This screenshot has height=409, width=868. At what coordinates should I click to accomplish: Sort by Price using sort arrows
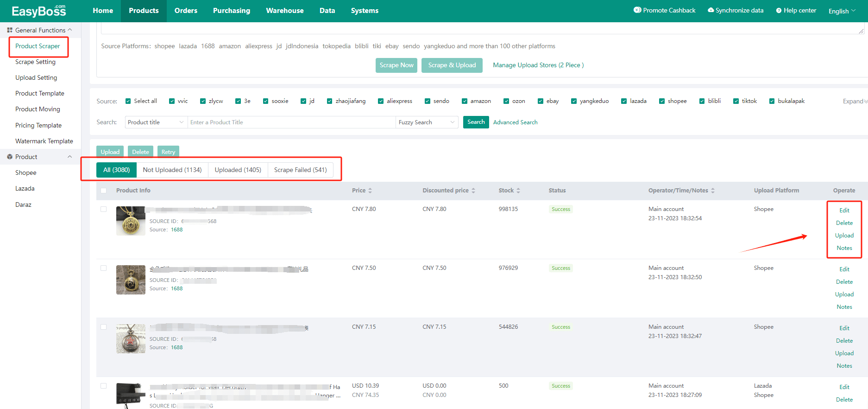(x=370, y=191)
